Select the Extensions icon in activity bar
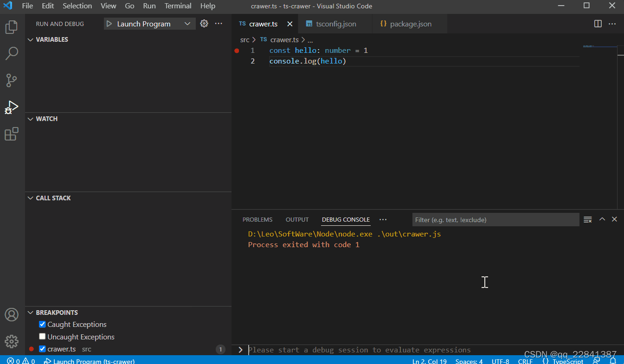This screenshot has height=364, width=624. click(11, 134)
